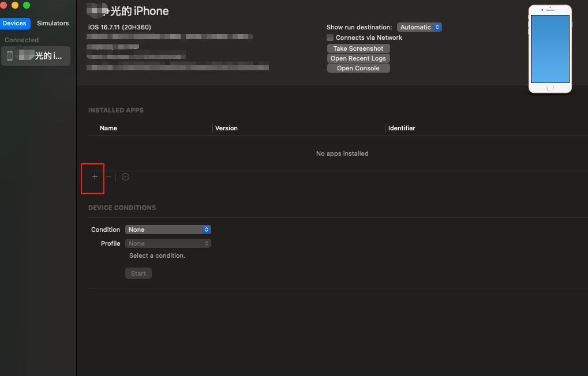Viewport: 588px width, 376px height.
Task: Switch to the Simulators tab
Action: click(x=53, y=23)
